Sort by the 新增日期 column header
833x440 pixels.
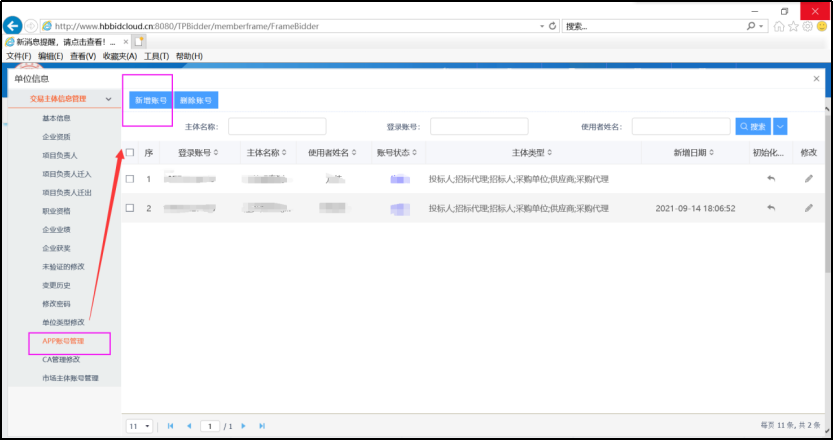[694, 153]
